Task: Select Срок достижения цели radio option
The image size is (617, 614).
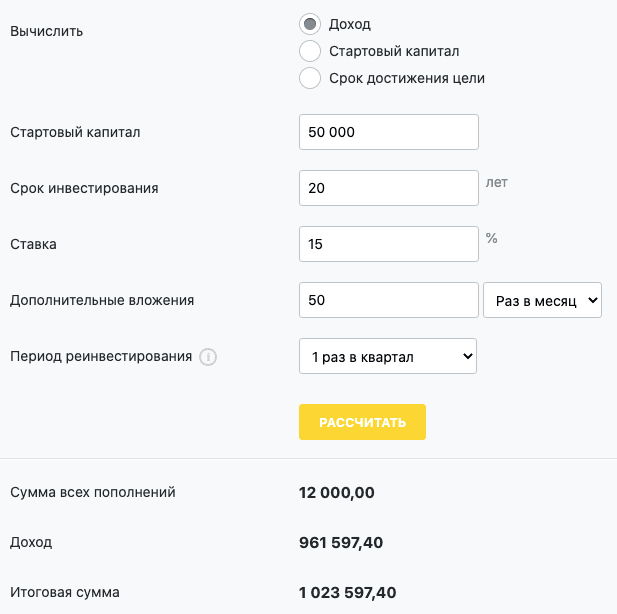Action: coord(310,78)
